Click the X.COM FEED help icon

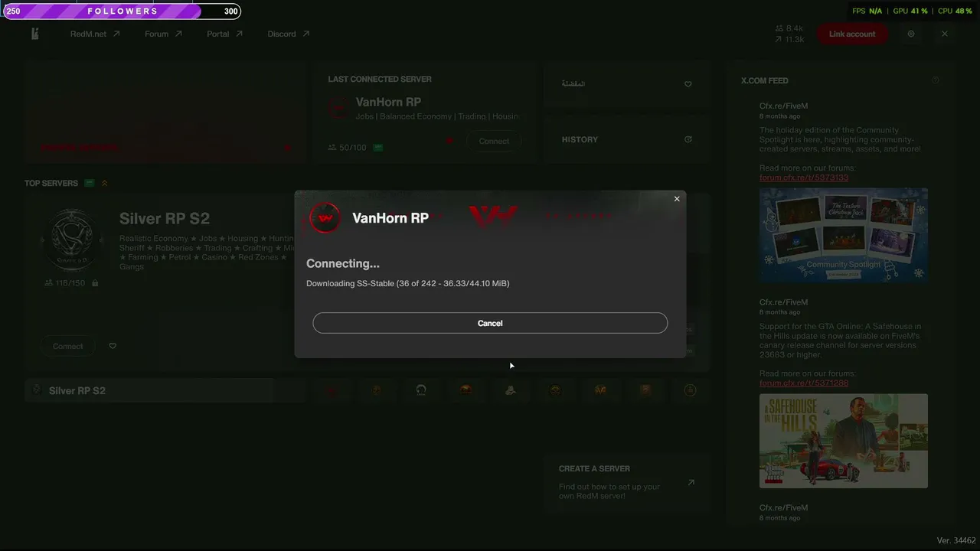point(935,80)
